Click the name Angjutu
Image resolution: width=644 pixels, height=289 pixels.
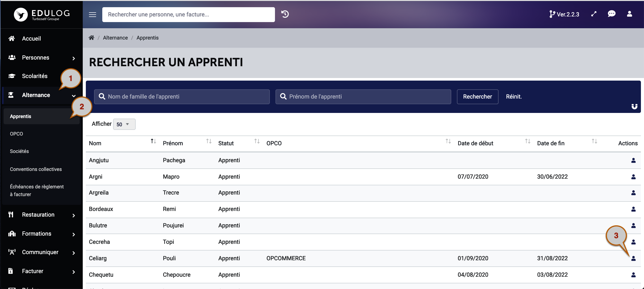pyautogui.click(x=99, y=160)
